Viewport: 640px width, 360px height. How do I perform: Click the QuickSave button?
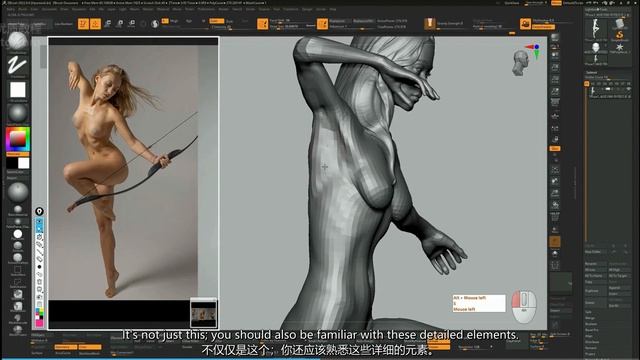pos(512,3)
